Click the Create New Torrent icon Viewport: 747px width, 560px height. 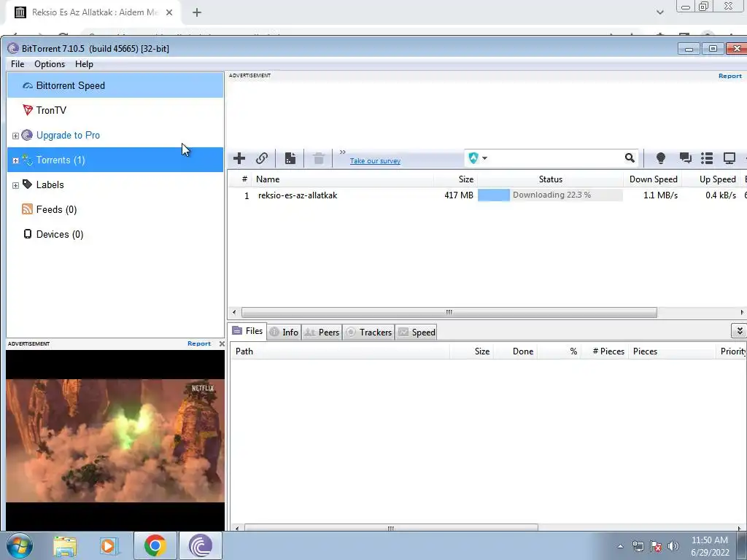click(290, 158)
